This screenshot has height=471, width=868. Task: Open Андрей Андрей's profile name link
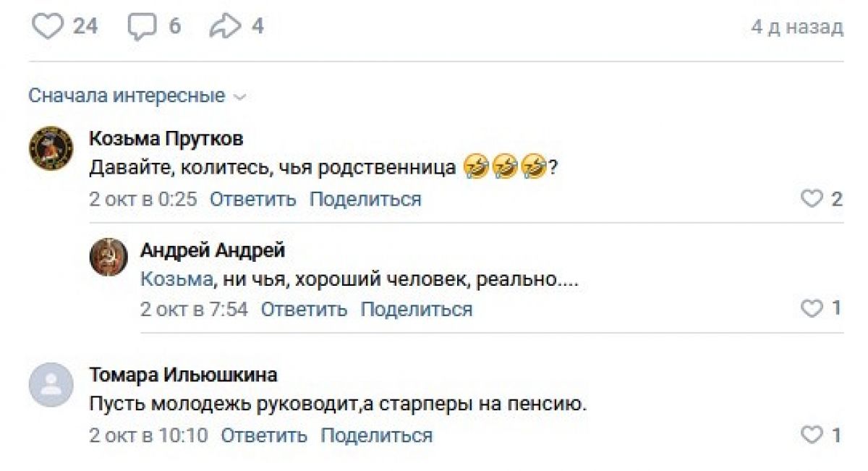coord(212,250)
